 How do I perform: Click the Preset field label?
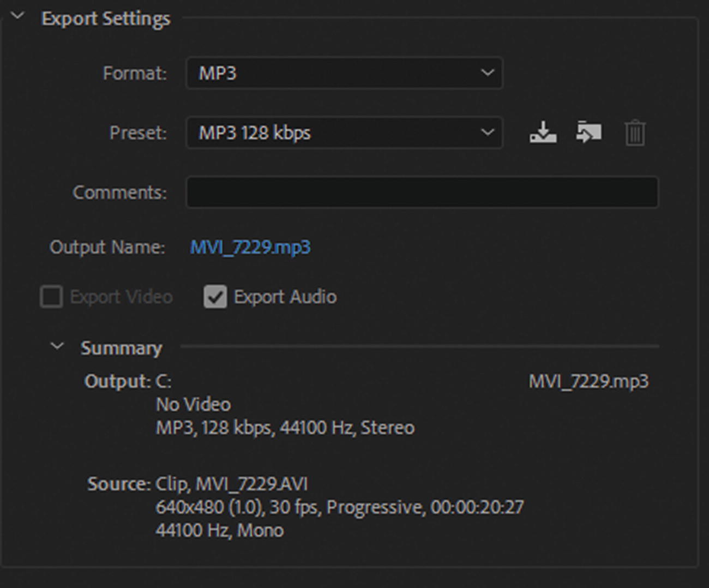[x=138, y=133]
